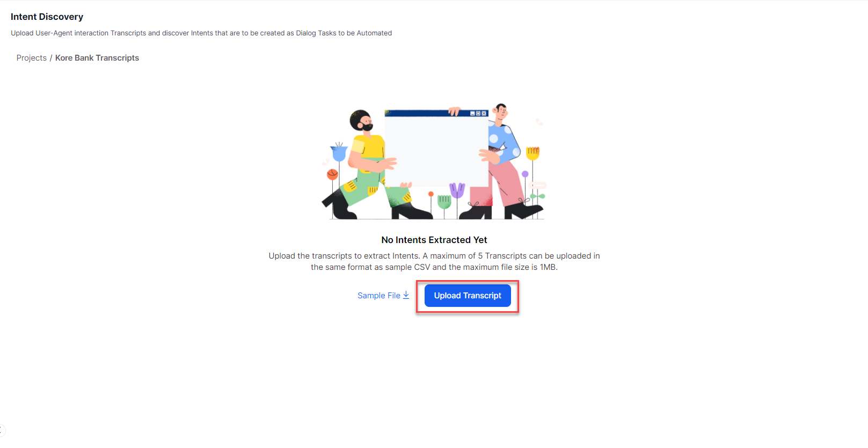Viewport: 868px width, 448px height.
Task: Click the blank illustrated window panel
Action: point(436,151)
